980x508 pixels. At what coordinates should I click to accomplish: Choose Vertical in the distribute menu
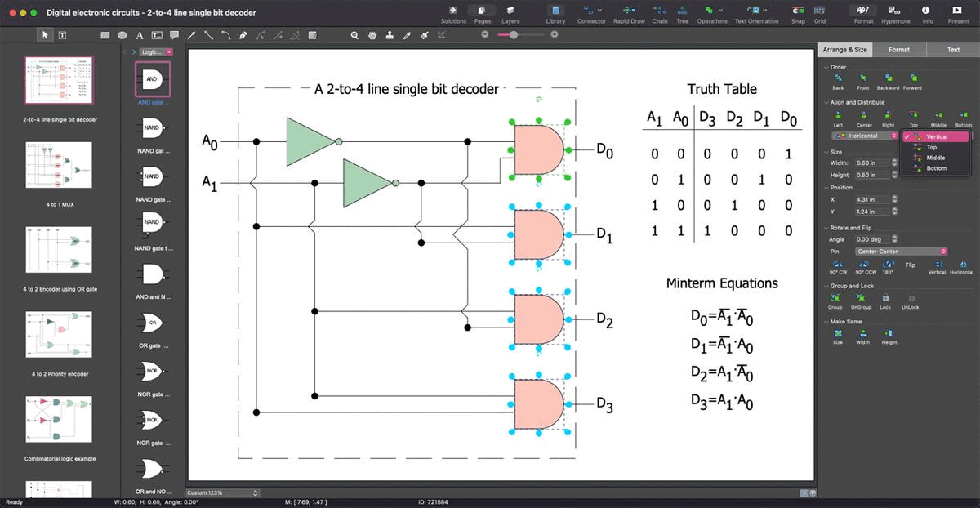[936, 137]
